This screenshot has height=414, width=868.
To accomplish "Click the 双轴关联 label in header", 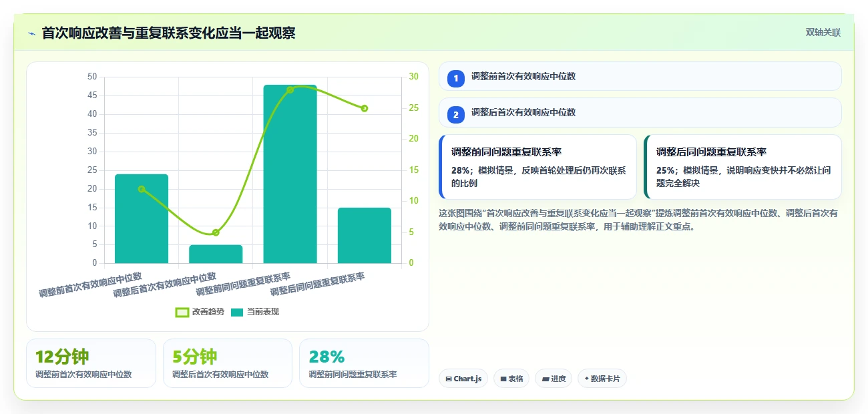I will 823,33.
